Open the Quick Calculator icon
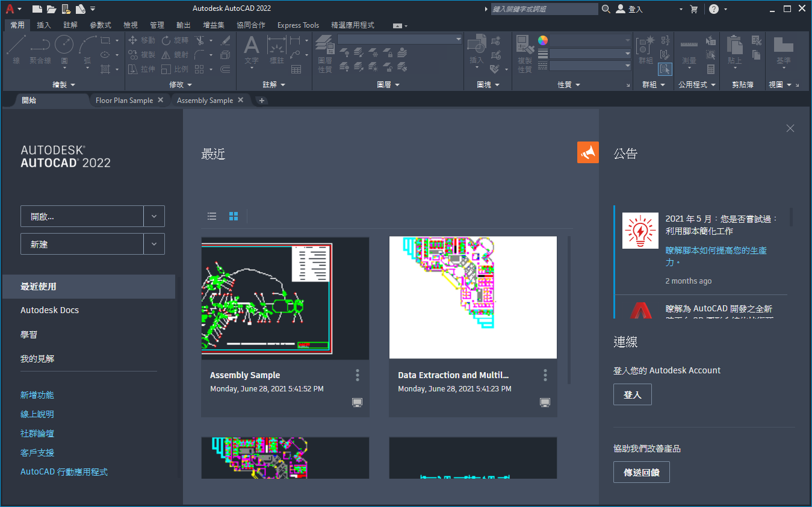 [711, 69]
